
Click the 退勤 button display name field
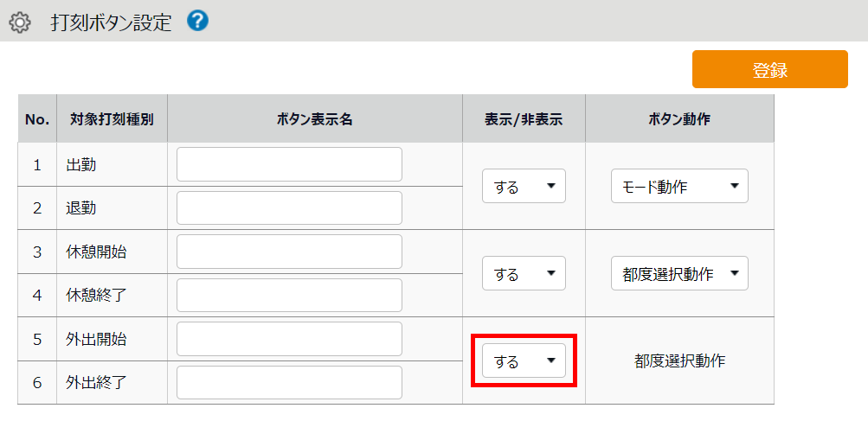(x=289, y=208)
